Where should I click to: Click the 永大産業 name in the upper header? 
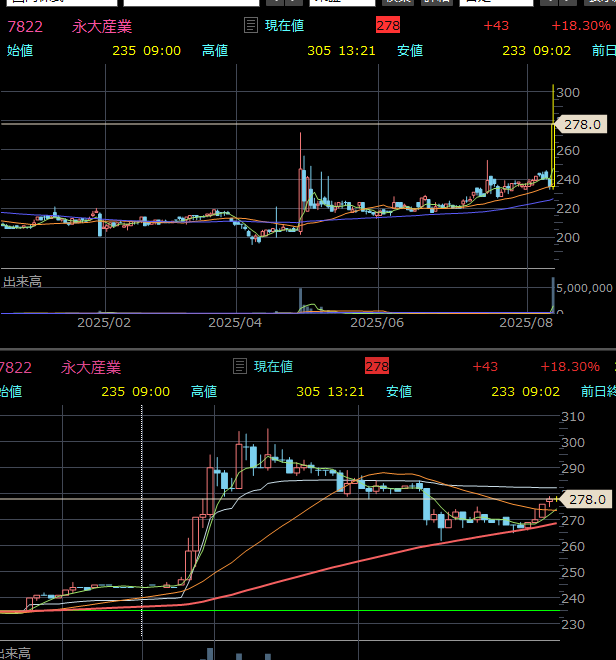(102, 27)
